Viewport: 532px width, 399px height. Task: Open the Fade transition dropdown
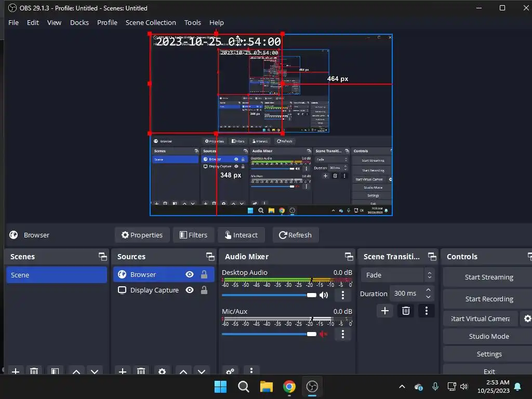pos(397,275)
